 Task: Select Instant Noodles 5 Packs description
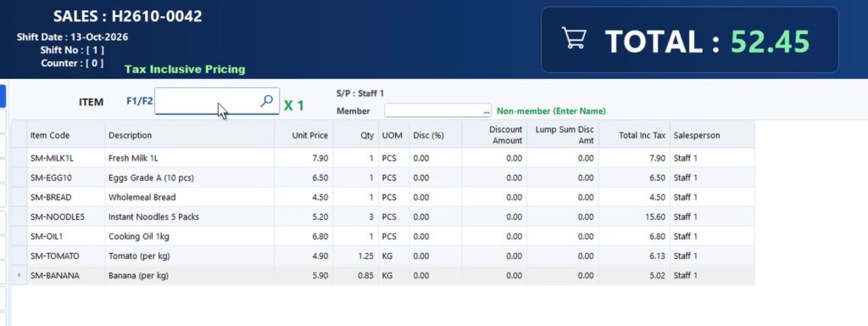[189, 216]
